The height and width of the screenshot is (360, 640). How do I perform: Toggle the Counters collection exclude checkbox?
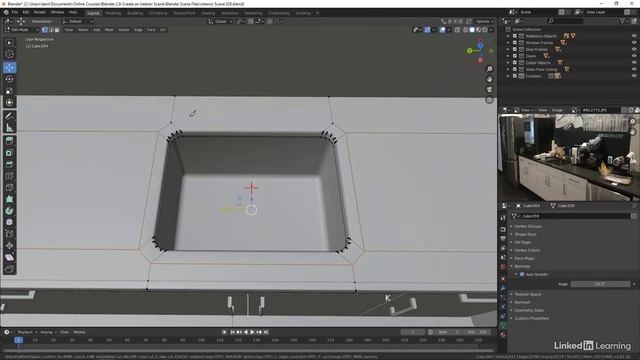click(515, 76)
